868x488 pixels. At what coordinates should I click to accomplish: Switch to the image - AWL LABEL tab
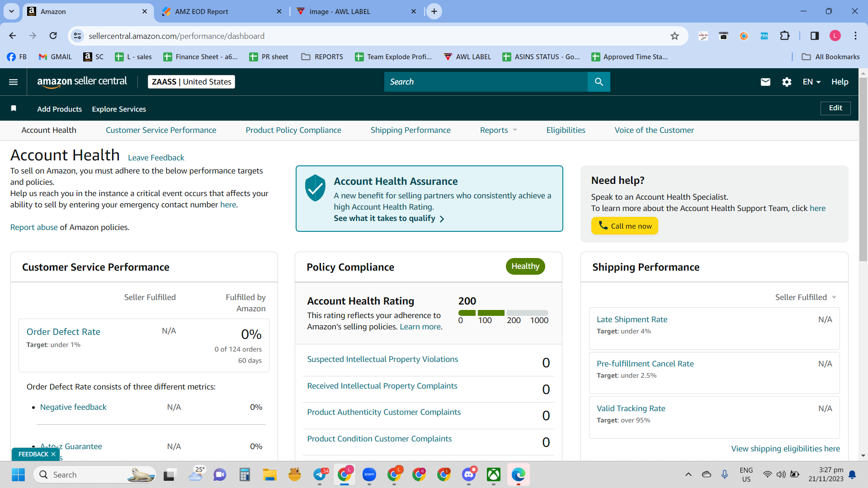pos(356,11)
